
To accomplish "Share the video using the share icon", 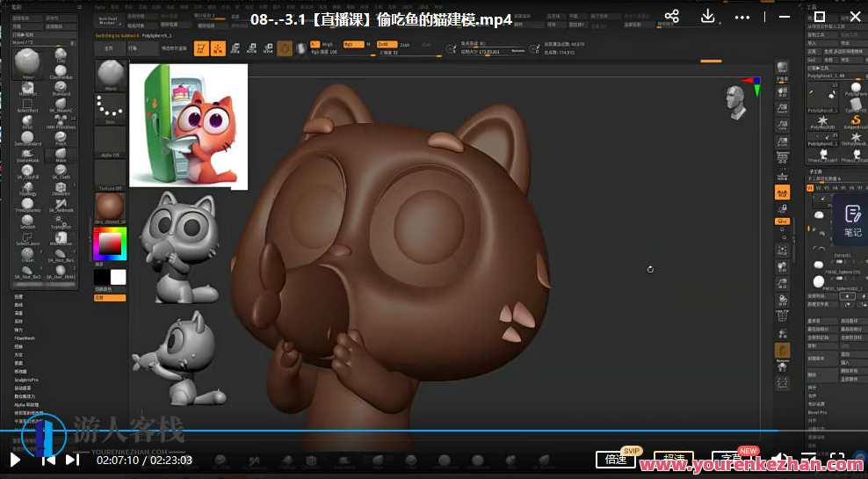I will click(671, 16).
